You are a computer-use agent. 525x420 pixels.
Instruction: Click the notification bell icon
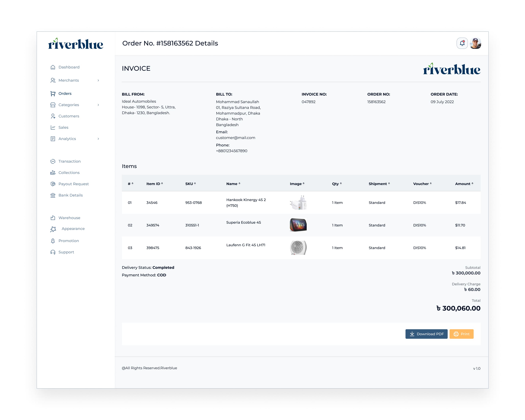462,43
